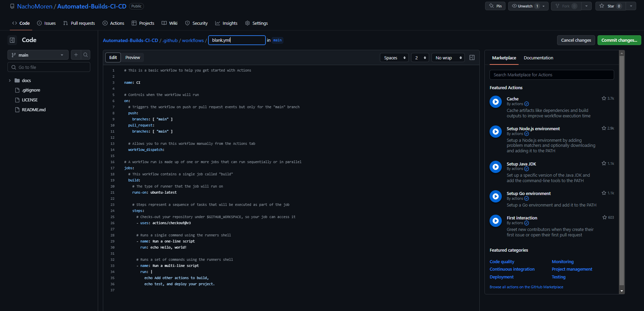Open the Continuous integration category link
Screen dimensions: 644x311
click(512, 269)
